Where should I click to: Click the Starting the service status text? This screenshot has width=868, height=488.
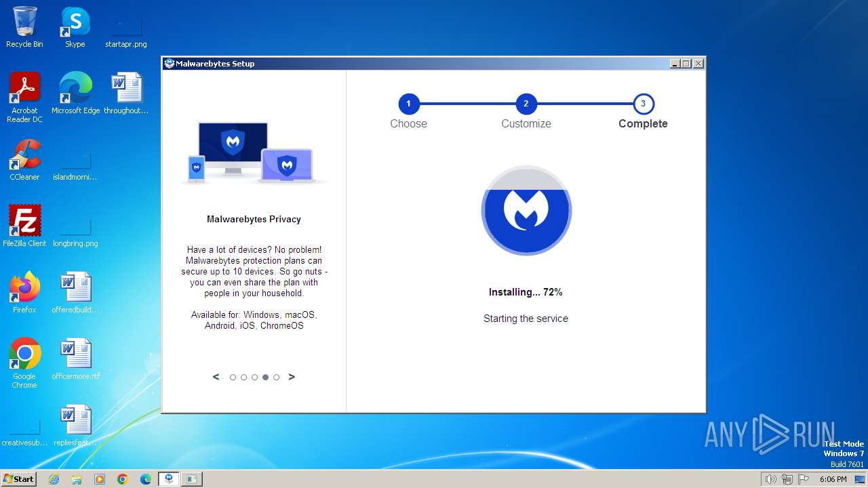coord(526,319)
